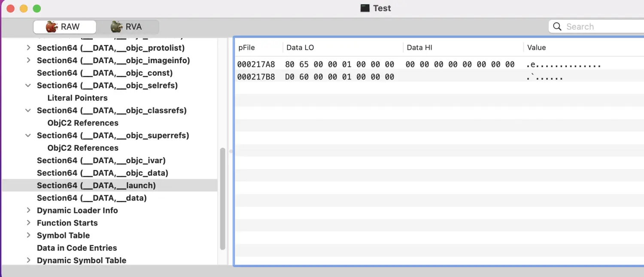Image resolution: width=644 pixels, height=277 pixels.
Task: Click the sidebar vertical scrollbar
Action: (x=222, y=198)
